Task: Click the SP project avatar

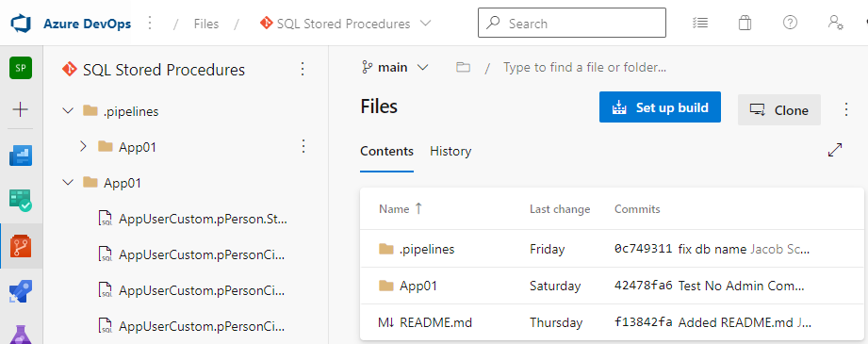Action: (21, 68)
